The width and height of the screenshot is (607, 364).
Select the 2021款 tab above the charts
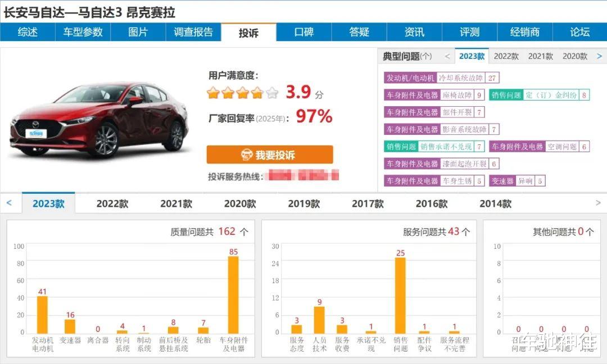(176, 203)
